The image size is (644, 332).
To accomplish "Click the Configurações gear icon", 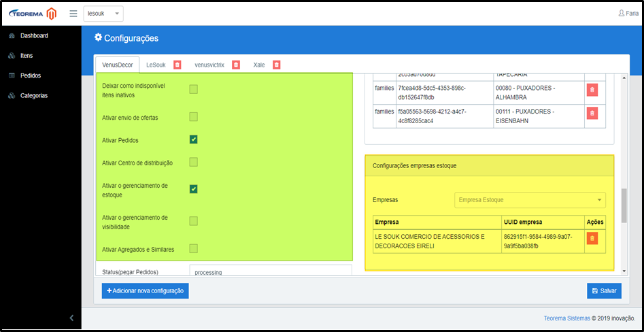I will 98,38.
